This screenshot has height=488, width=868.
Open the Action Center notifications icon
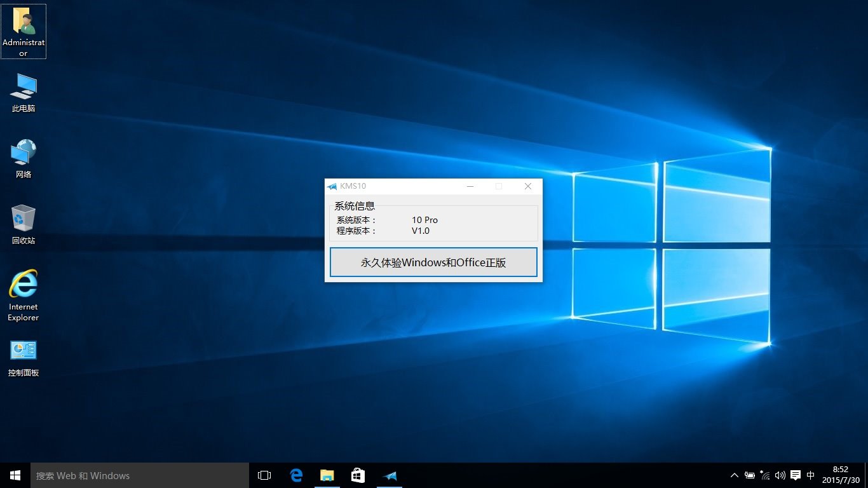pos(796,475)
